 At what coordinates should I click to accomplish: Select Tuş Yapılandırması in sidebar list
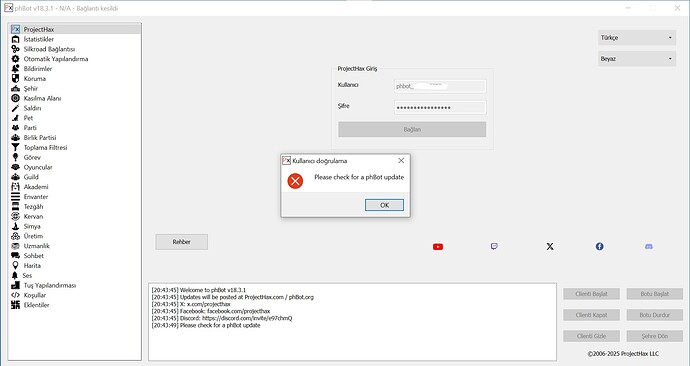(x=74, y=285)
